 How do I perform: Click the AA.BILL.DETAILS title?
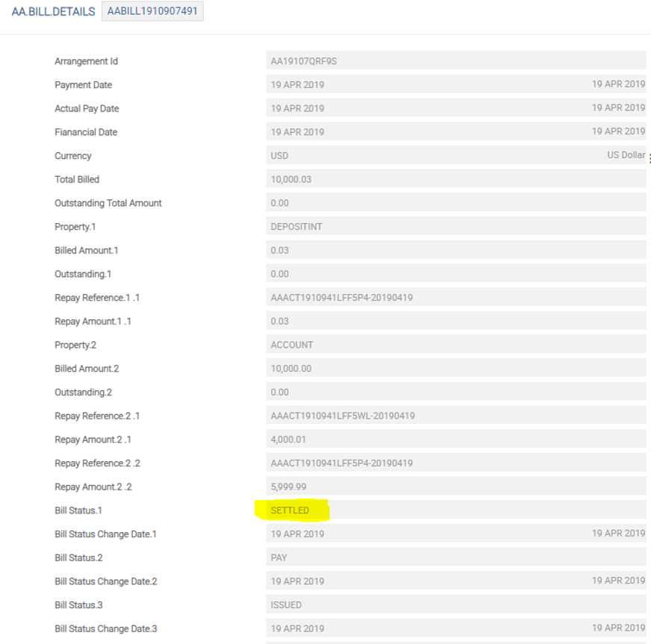pos(53,12)
